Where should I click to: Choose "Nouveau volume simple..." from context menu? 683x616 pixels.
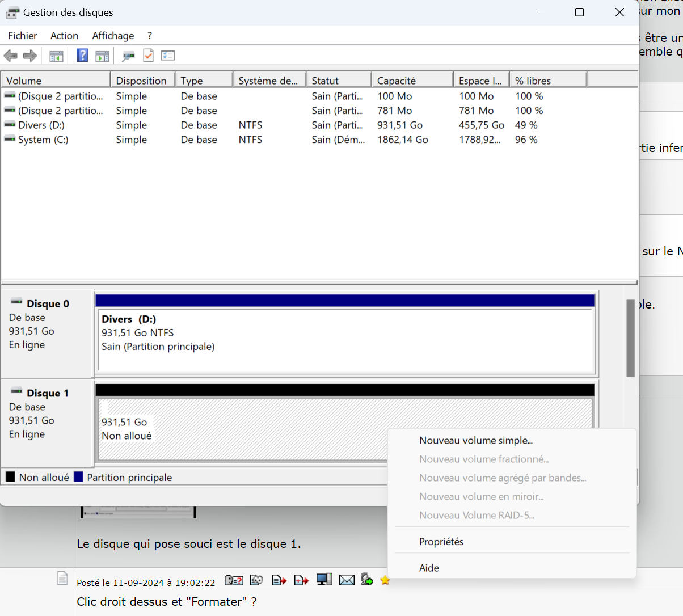tap(476, 441)
